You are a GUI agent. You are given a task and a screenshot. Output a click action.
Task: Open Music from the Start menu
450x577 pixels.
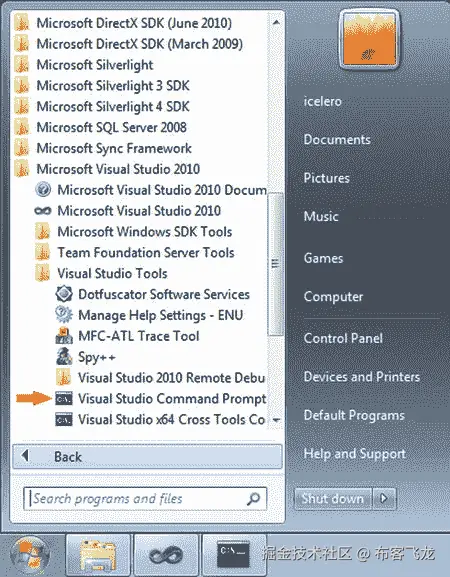[x=321, y=216]
